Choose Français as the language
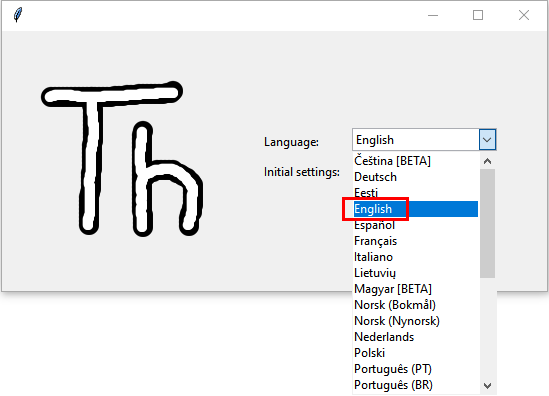The width and height of the screenshot is (549, 396). (x=416, y=241)
